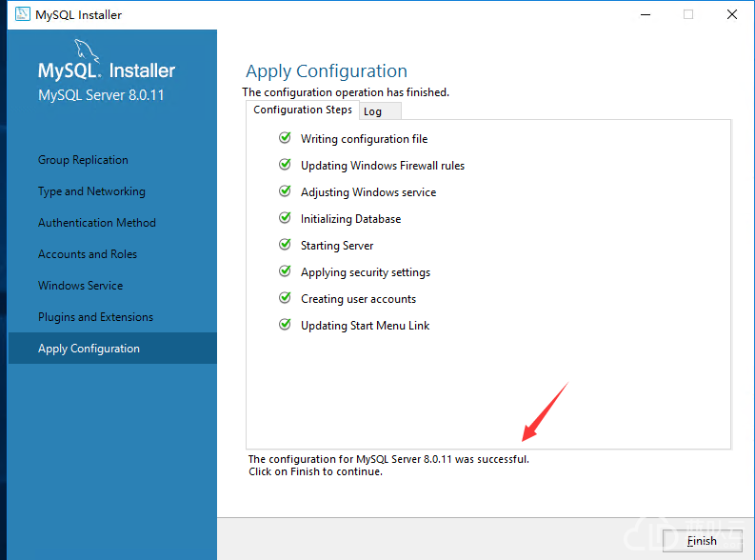755x560 pixels.
Task: Click green check icon beside Applying security settings
Action: pos(285,271)
